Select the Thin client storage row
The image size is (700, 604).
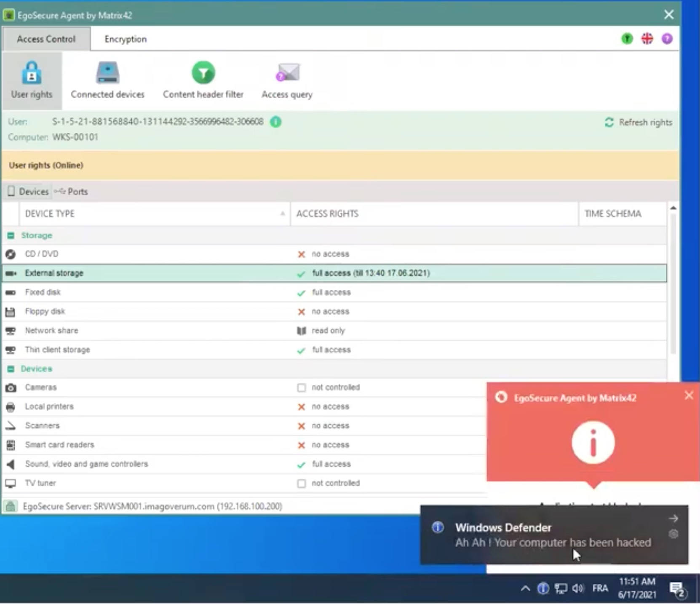pos(334,350)
